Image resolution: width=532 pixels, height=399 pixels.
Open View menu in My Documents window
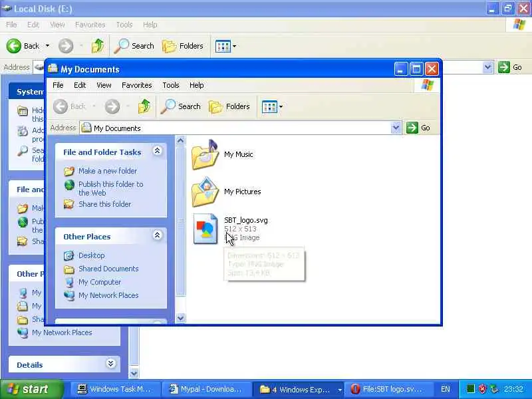click(104, 85)
